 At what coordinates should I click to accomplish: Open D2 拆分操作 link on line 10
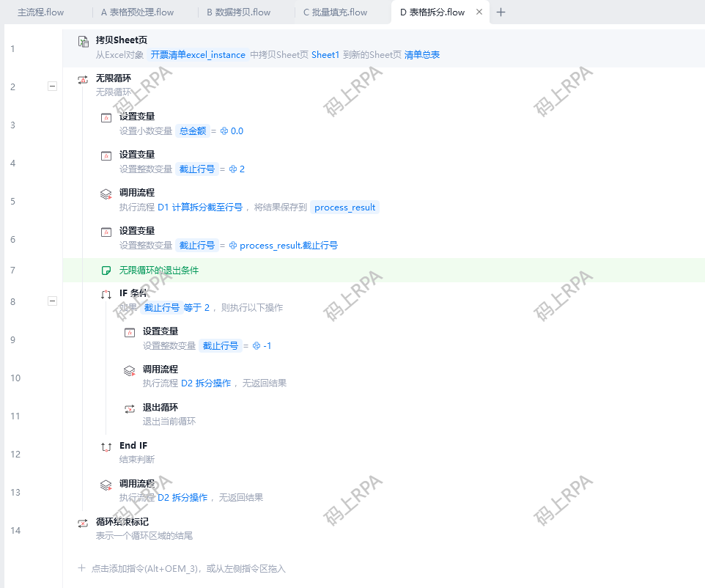(x=206, y=383)
